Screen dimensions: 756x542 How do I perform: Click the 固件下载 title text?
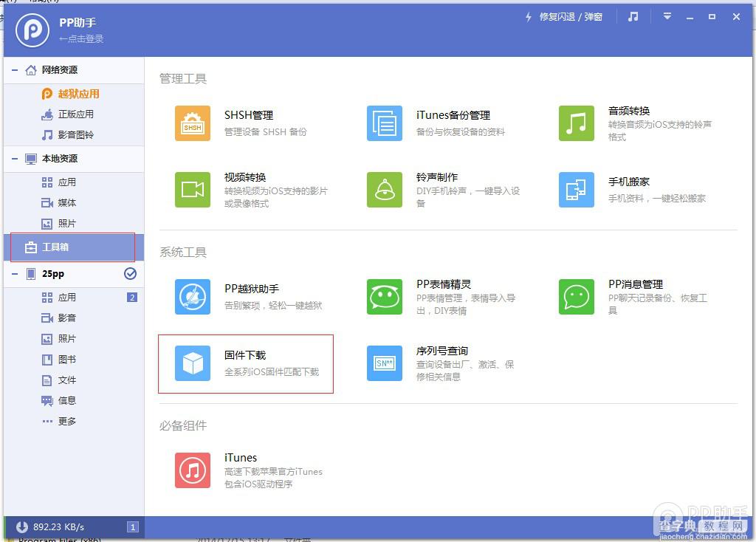click(x=245, y=355)
